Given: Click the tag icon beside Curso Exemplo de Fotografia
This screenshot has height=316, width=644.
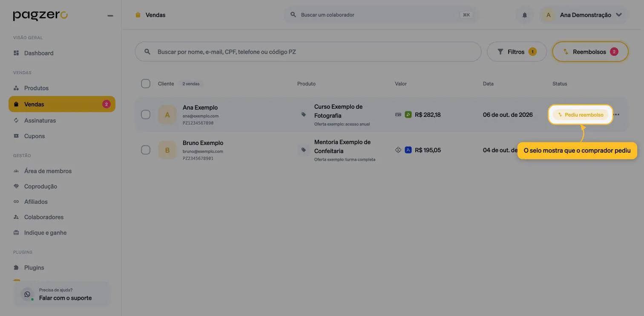Looking at the screenshot, I should coord(304,115).
